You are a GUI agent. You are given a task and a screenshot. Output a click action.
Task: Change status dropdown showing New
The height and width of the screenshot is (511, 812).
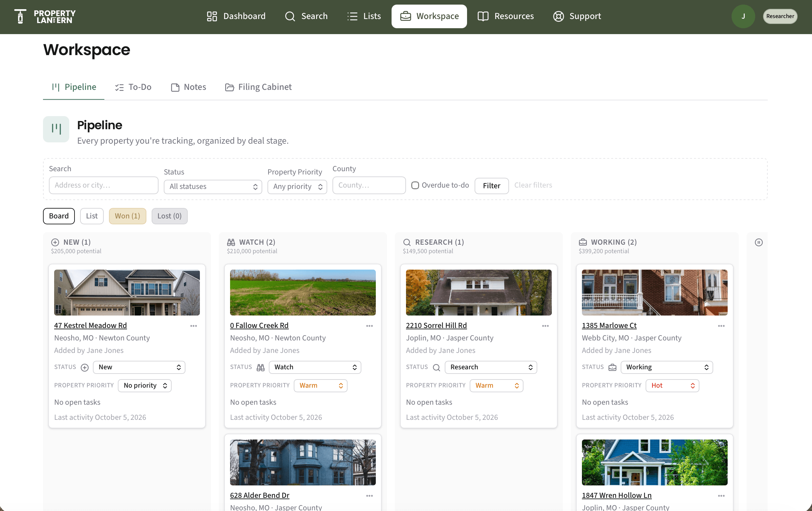(x=139, y=367)
